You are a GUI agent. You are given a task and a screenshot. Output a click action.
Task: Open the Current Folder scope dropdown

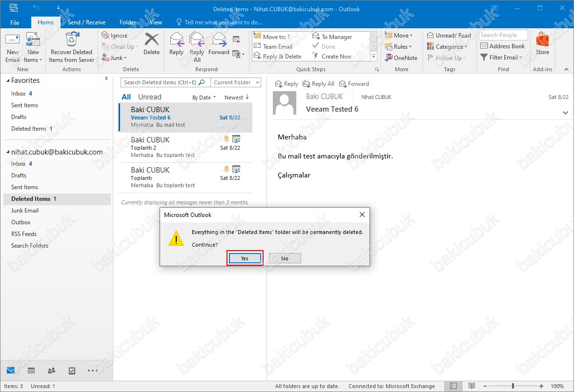(x=236, y=83)
